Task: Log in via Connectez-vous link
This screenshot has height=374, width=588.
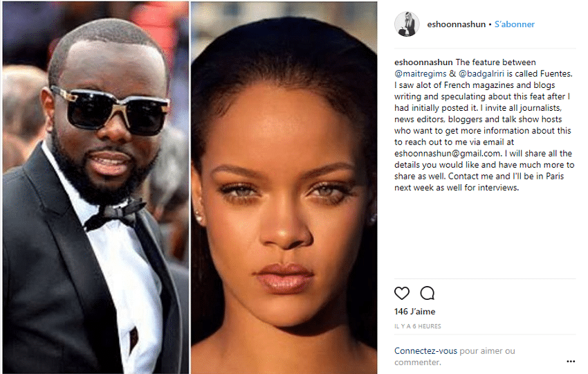Action: tap(425, 350)
